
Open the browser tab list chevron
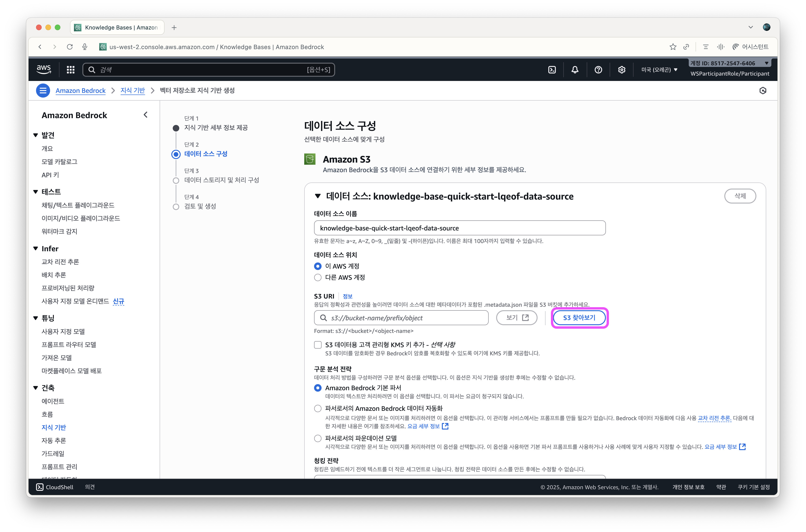tap(750, 27)
